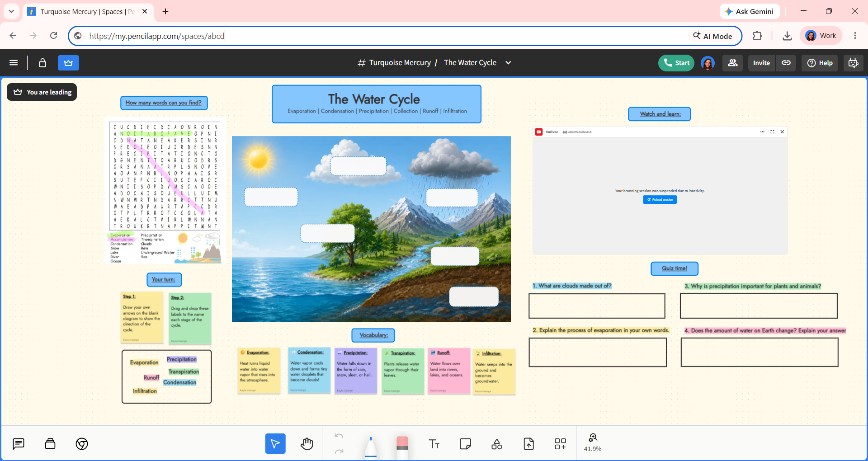Start the call with the Start button
Viewport: 868px width, 461px height.
(x=676, y=63)
